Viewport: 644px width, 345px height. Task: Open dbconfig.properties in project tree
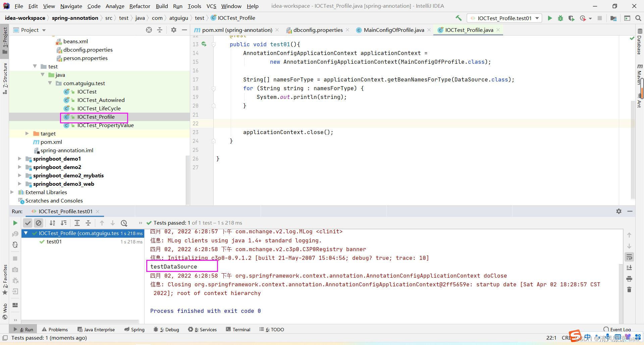pos(88,50)
